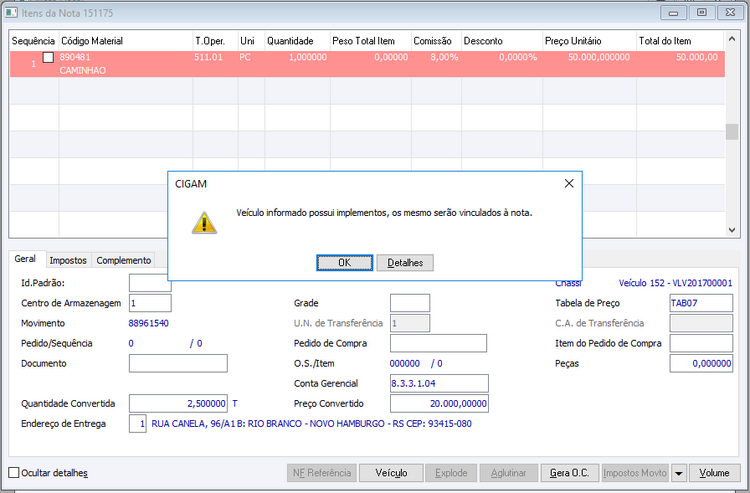Tick the checkbox in row 890481

click(x=48, y=57)
